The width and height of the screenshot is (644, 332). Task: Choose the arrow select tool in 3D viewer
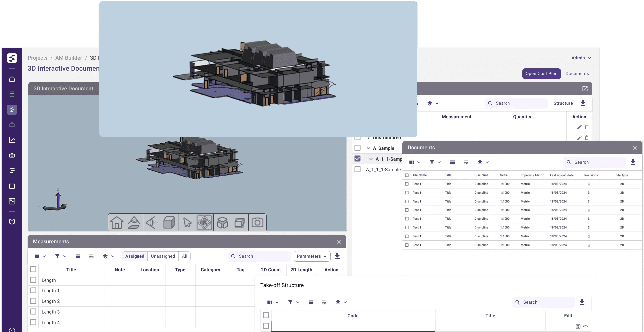pos(187,222)
